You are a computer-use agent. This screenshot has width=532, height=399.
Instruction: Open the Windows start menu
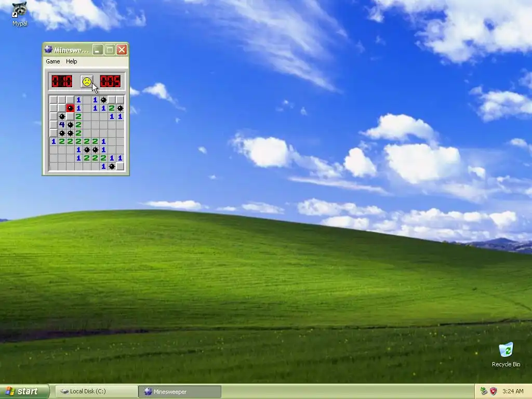[x=24, y=391]
